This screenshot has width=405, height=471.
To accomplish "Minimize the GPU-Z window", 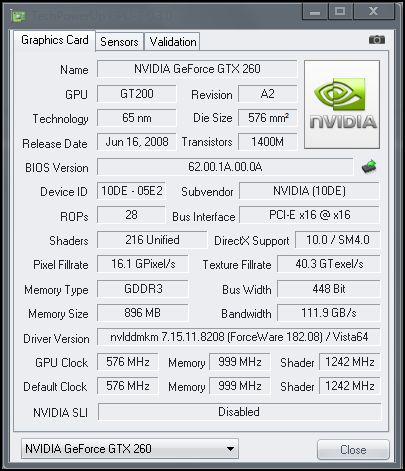I will [x=315, y=12].
